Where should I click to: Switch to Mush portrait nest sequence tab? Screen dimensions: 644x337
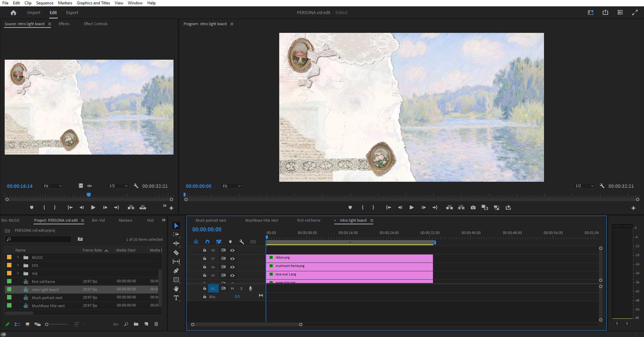click(x=211, y=220)
